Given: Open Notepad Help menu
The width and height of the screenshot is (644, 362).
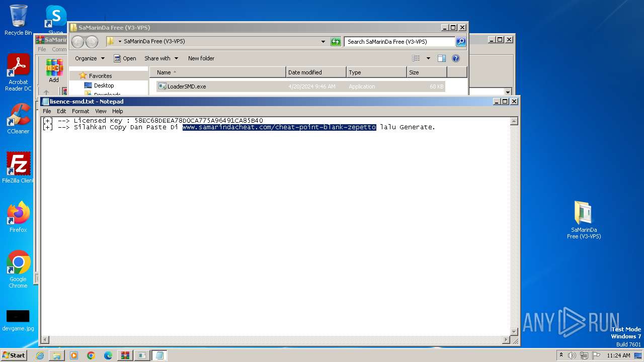Looking at the screenshot, I should pyautogui.click(x=117, y=111).
